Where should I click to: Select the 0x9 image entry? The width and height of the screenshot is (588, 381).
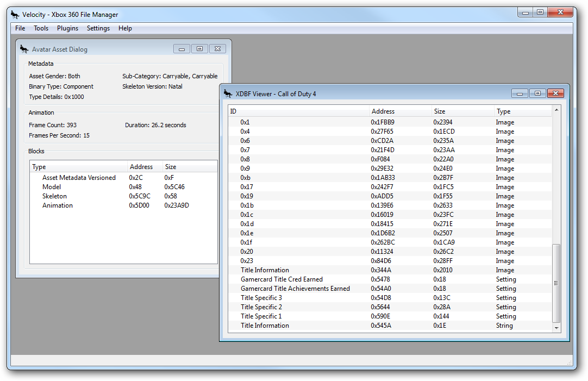point(390,168)
